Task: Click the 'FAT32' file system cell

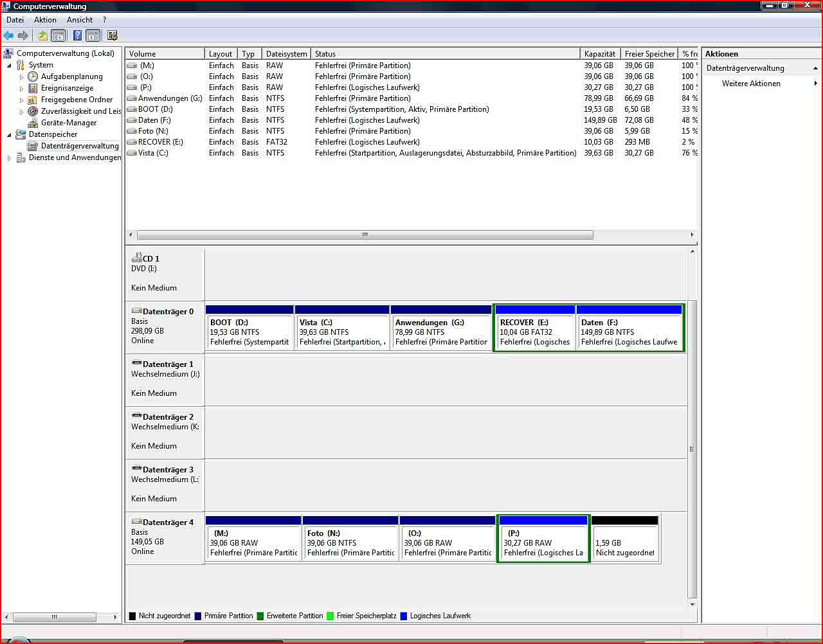Action: (x=276, y=142)
